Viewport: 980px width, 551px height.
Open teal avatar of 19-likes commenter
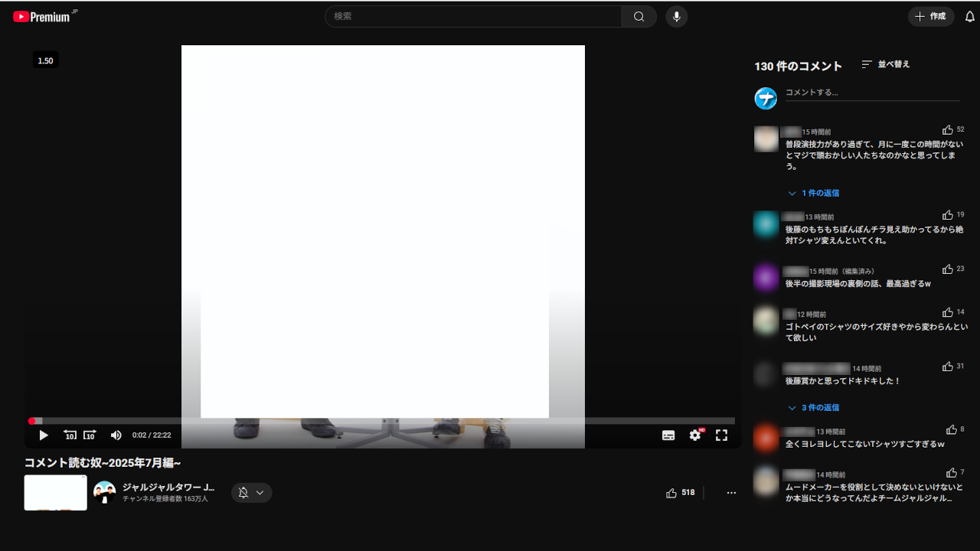766,224
